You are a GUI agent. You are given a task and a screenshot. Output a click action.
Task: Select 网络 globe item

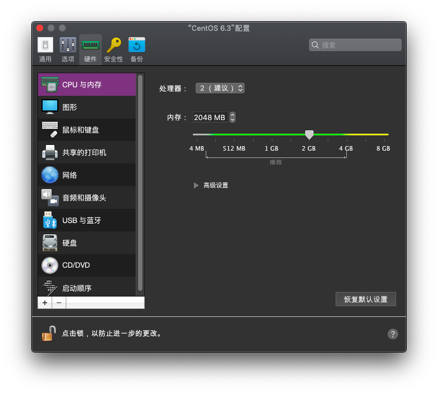(x=87, y=175)
